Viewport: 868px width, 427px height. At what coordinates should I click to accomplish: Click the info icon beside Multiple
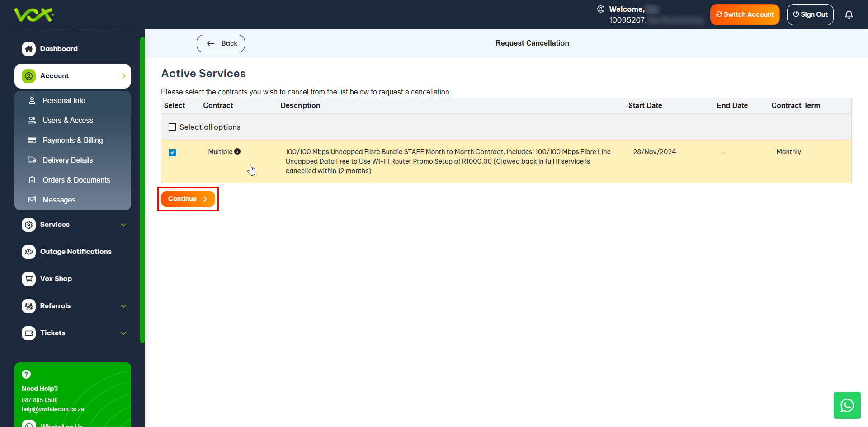tap(237, 152)
